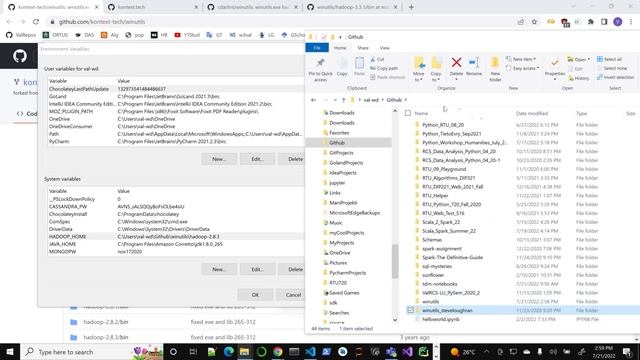Select PycharmProjects in the navigation pane

click(x=347, y=273)
